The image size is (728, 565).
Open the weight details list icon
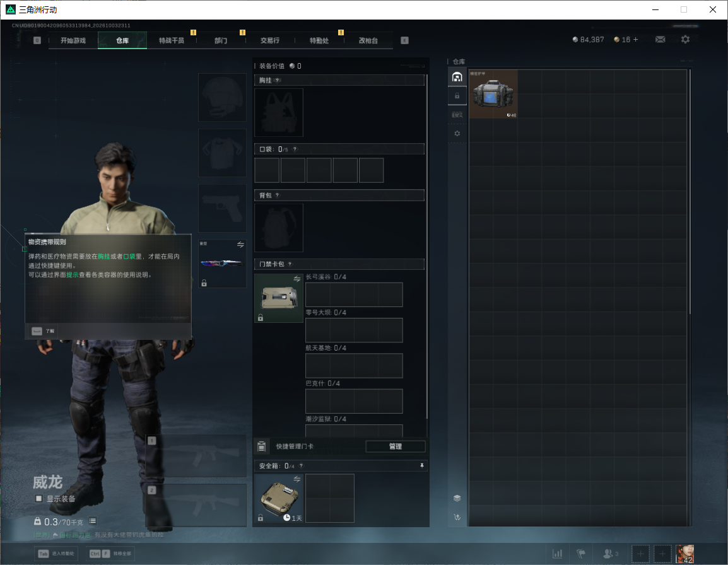93,521
